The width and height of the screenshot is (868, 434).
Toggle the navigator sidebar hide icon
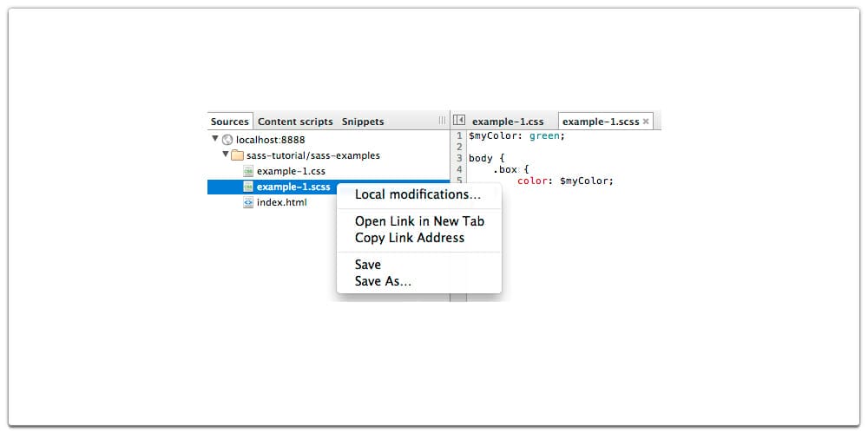point(458,121)
